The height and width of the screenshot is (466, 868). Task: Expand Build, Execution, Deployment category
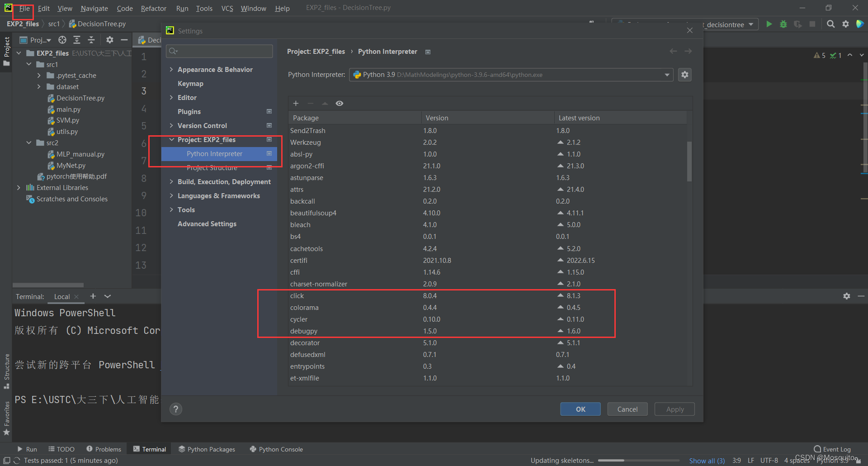click(171, 181)
